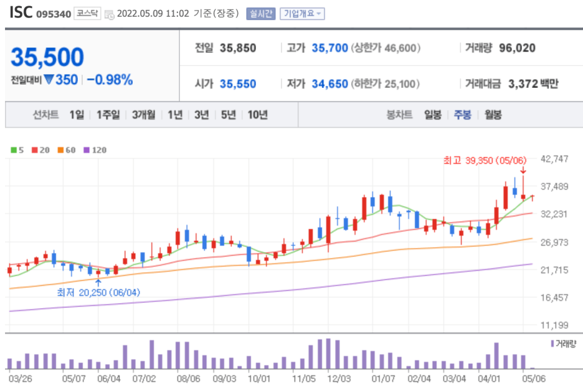Click the 최저 20,250 (06/04) label
Image resolution: width=583 pixels, height=392 pixels.
[x=98, y=292]
